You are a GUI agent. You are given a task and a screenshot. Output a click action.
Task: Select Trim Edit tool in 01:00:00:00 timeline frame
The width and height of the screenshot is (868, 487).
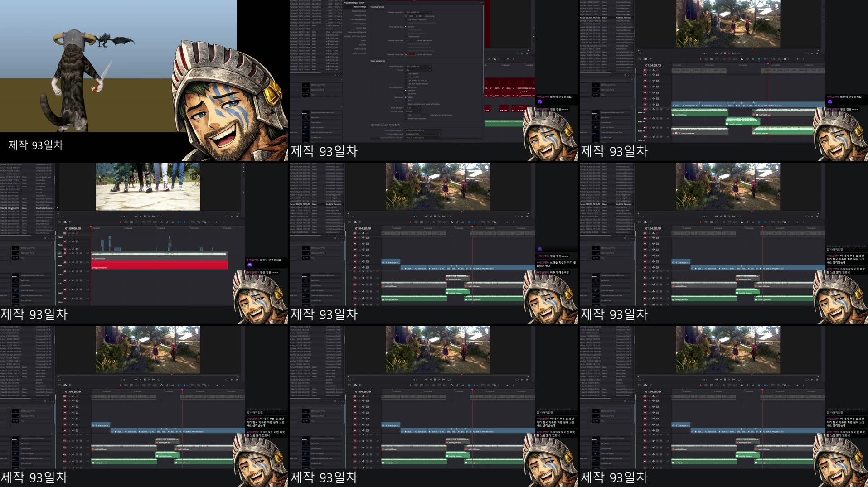(x=126, y=222)
